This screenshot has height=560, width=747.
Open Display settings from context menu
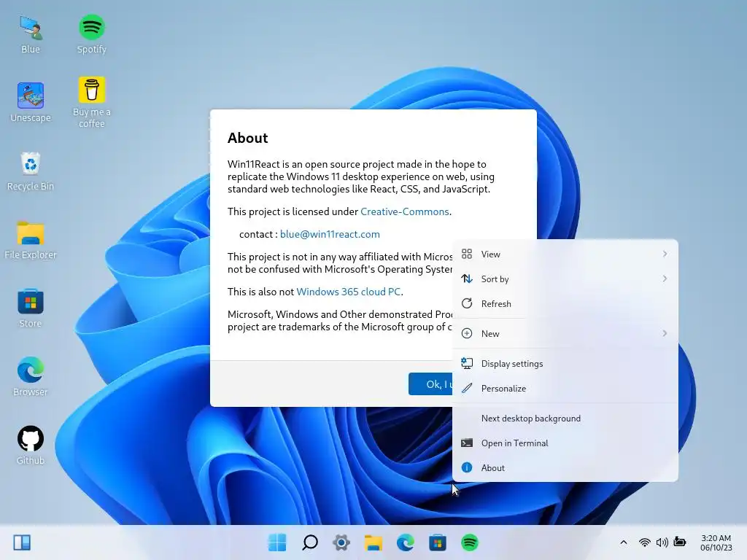(565, 364)
